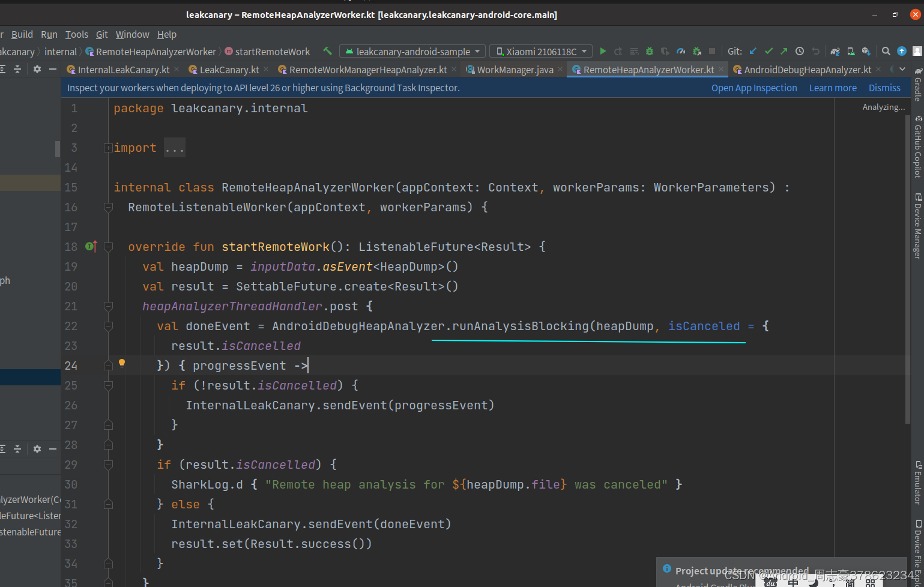Click the editor vertical scrollbar
924x587 pixels.
point(907,268)
